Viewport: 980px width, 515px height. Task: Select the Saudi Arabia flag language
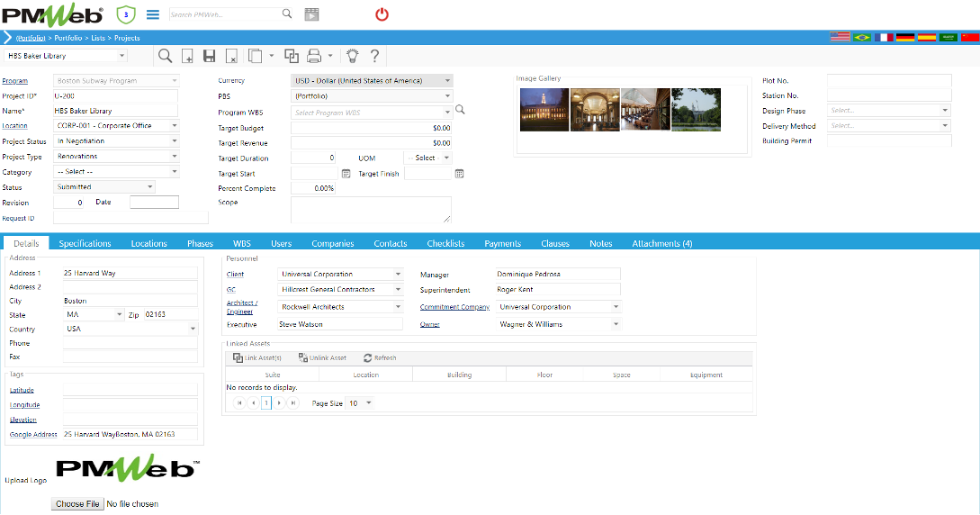pyautogui.click(x=949, y=38)
